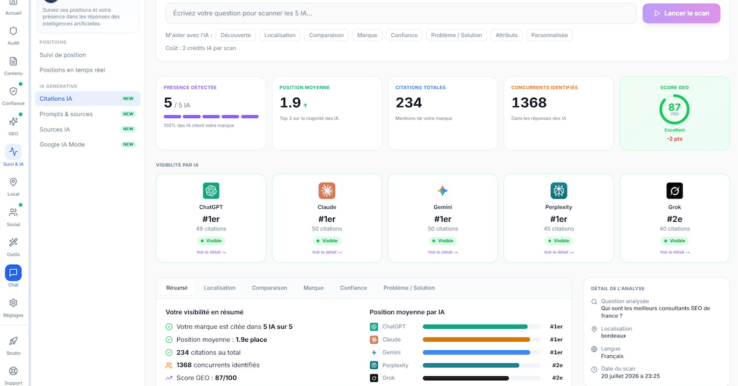Click the Gemini blue position bar
The width and height of the screenshot is (738, 386).
(476, 353)
